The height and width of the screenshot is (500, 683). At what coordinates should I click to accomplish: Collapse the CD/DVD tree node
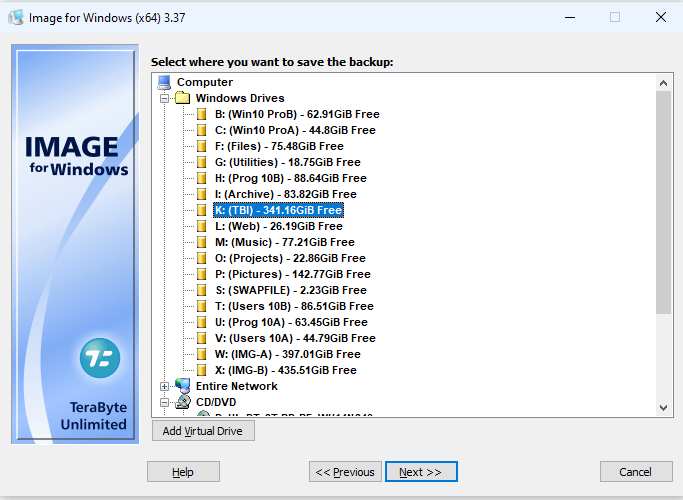point(164,402)
